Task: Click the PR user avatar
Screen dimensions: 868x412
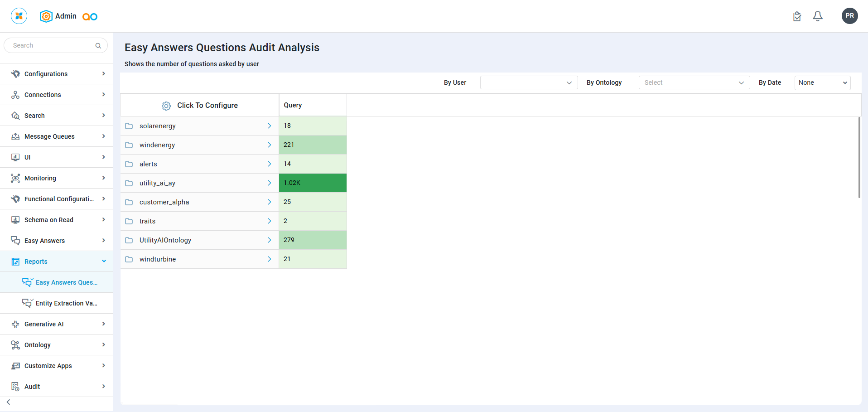Action: pos(849,16)
